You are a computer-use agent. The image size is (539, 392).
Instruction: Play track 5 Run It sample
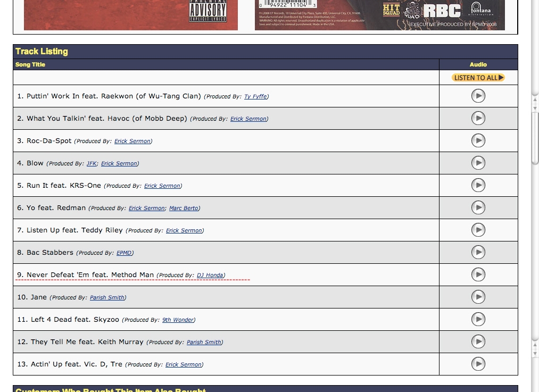[478, 185]
